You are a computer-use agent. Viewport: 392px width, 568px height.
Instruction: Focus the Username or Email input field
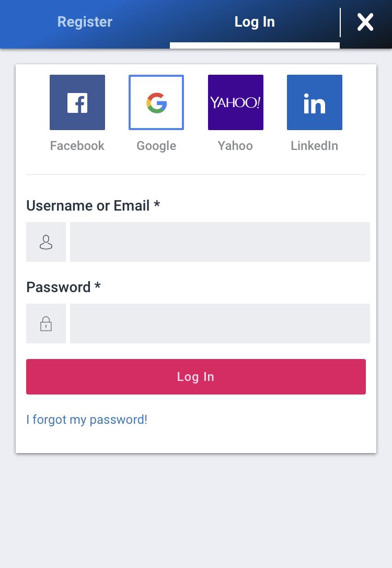tap(220, 242)
